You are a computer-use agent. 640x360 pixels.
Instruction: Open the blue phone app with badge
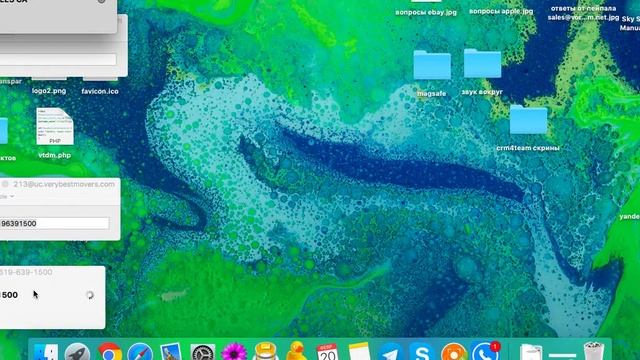(485, 352)
